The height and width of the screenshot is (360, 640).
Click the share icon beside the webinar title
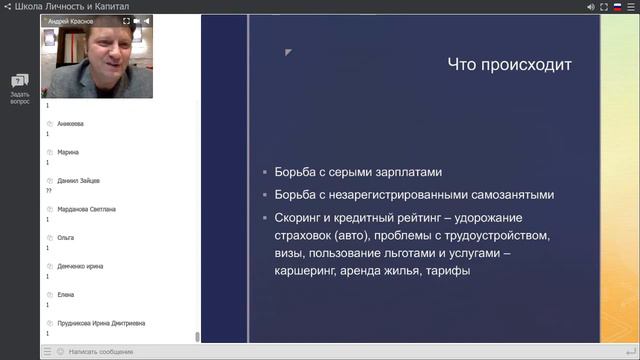[7, 7]
